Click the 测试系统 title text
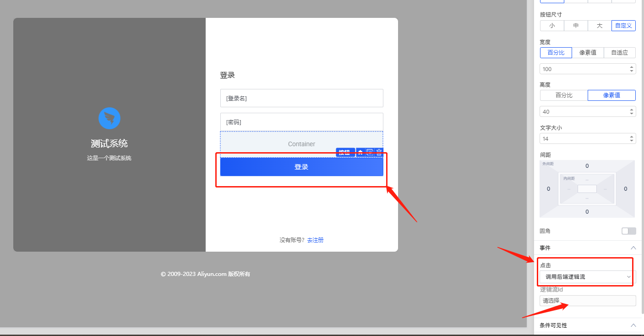The width and height of the screenshot is (644, 336). pos(109,143)
